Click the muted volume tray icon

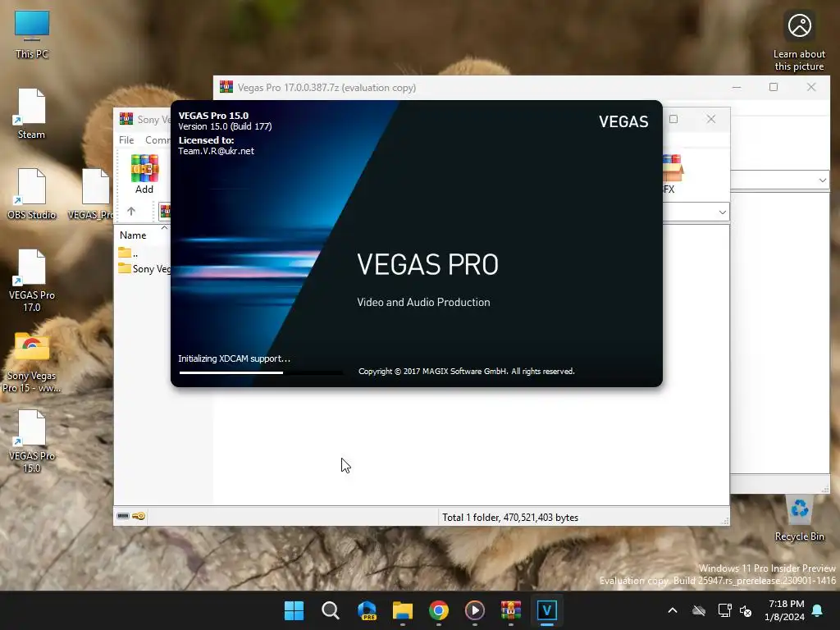tap(745, 610)
